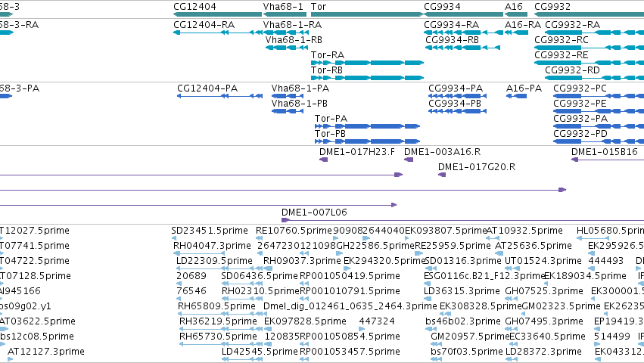The width and height of the screenshot is (644, 363).
Task: Click the DME1-015B16 clone label
Action: pos(605,152)
